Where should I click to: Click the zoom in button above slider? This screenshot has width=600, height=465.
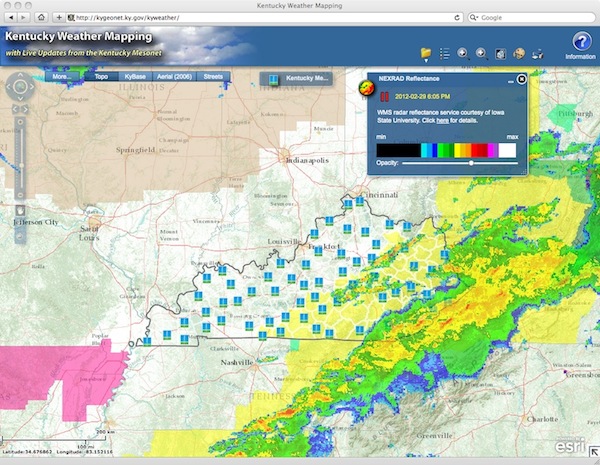pos(21,122)
